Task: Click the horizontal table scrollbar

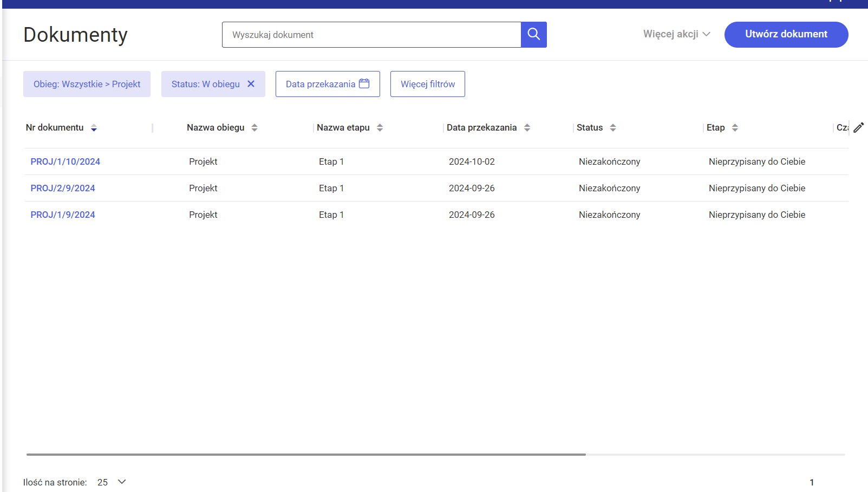Action: (306, 454)
